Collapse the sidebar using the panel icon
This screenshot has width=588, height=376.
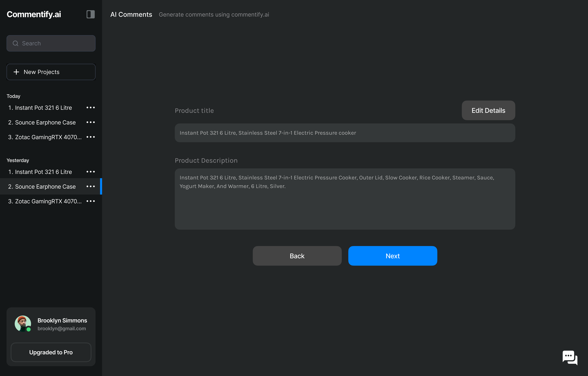pyautogui.click(x=91, y=14)
